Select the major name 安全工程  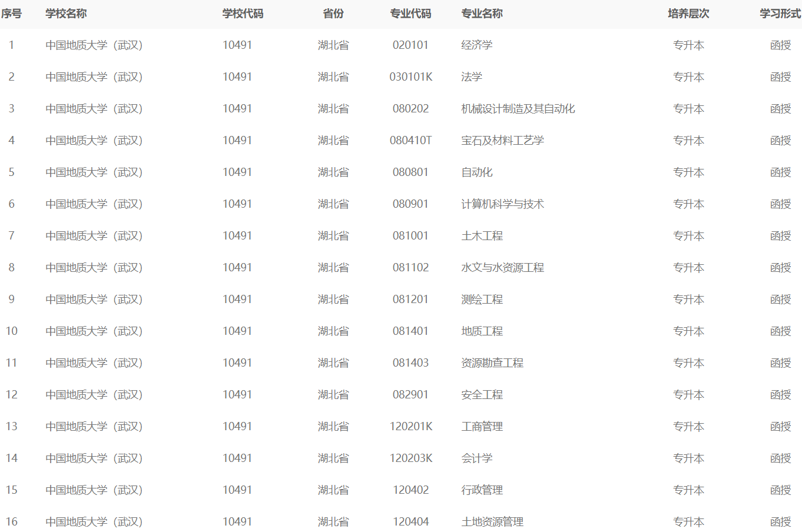[x=482, y=395]
